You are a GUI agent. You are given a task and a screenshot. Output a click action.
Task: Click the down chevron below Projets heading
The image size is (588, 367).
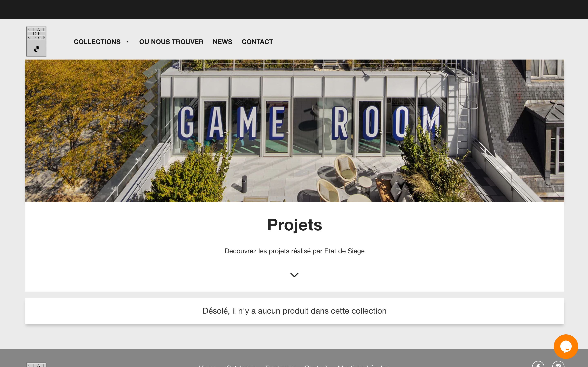pyautogui.click(x=294, y=275)
